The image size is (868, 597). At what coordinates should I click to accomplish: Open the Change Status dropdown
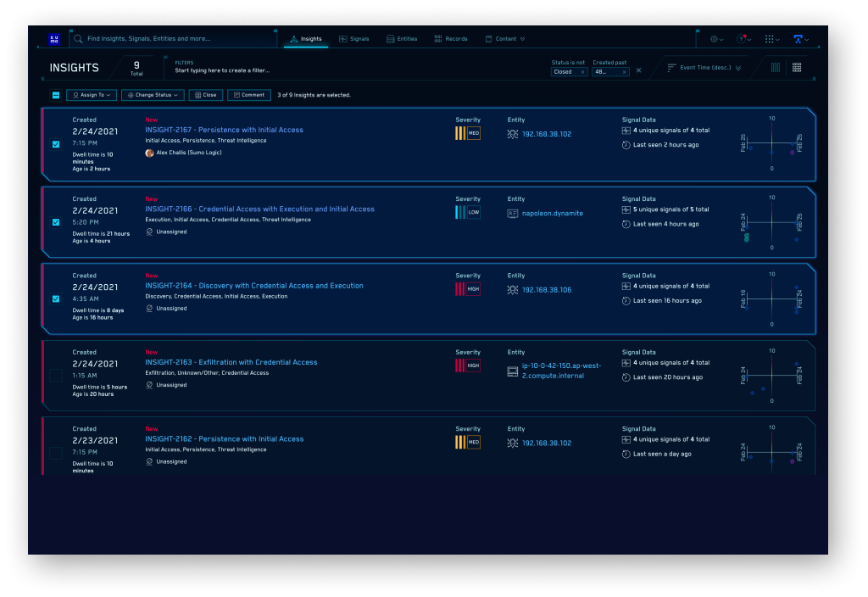pyautogui.click(x=153, y=95)
